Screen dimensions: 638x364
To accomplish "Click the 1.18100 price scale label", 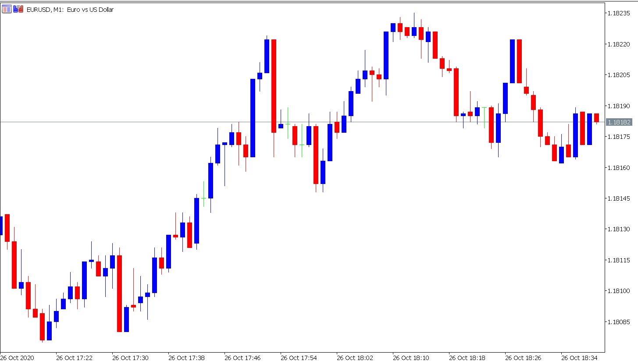I will (619, 291).
